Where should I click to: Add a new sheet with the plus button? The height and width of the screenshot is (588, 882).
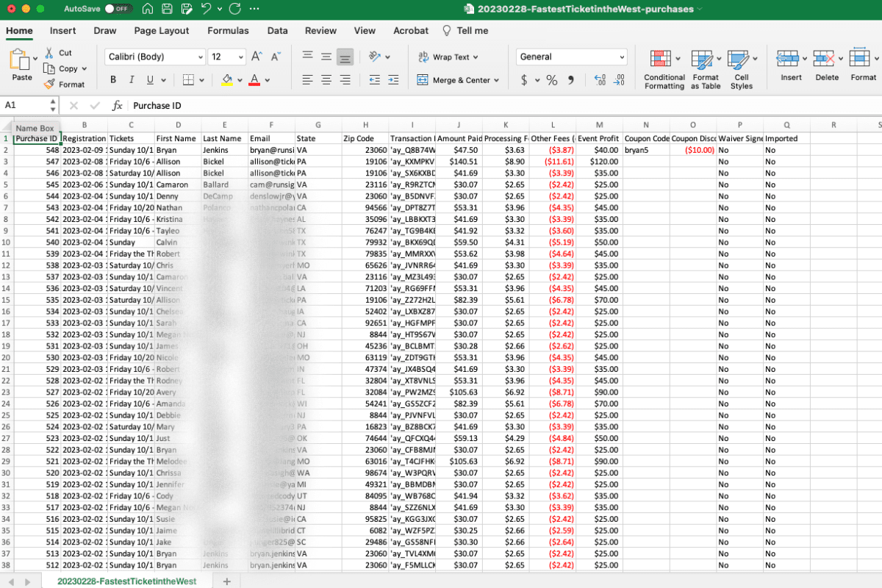point(226,581)
